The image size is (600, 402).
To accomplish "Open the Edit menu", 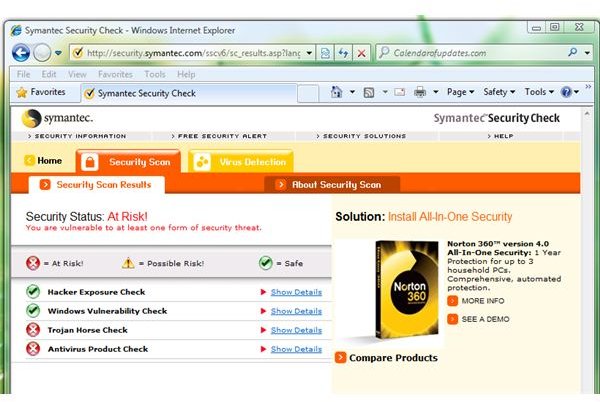I will tap(49, 74).
